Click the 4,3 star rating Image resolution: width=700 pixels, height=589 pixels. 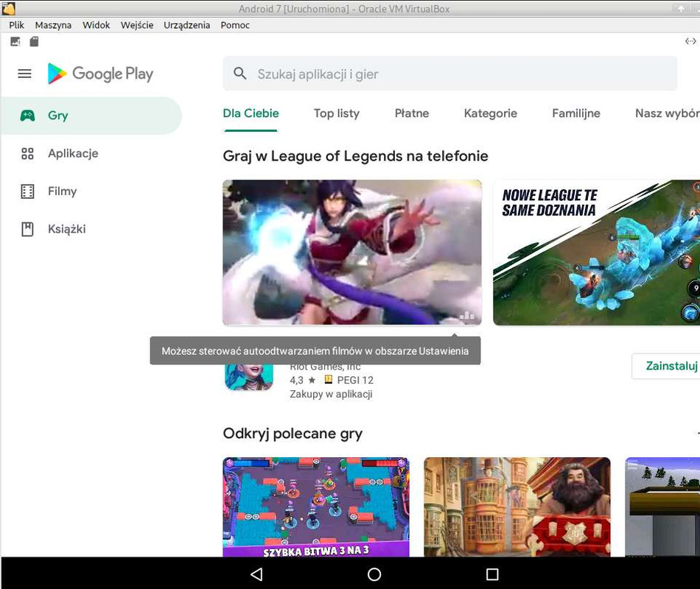303,380
